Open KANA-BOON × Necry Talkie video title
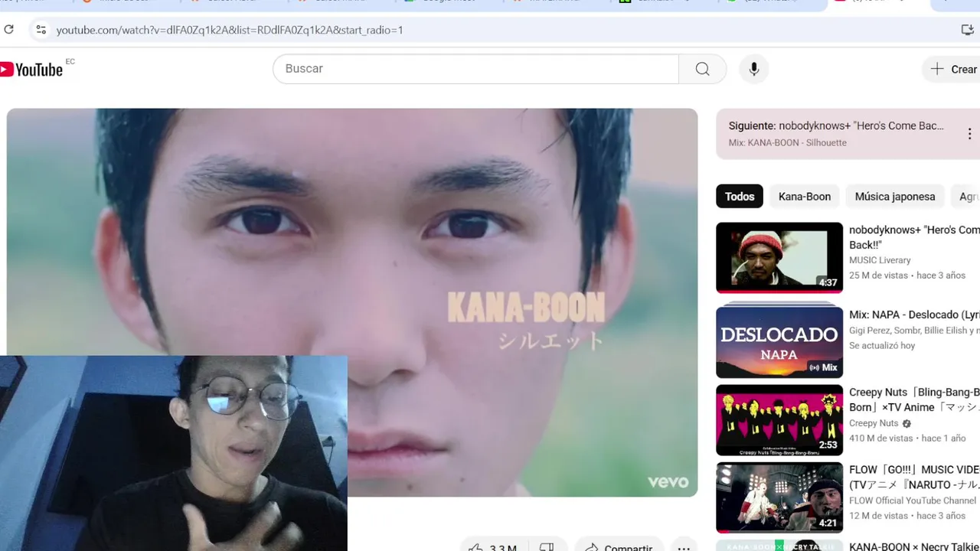 pos(914,546)
